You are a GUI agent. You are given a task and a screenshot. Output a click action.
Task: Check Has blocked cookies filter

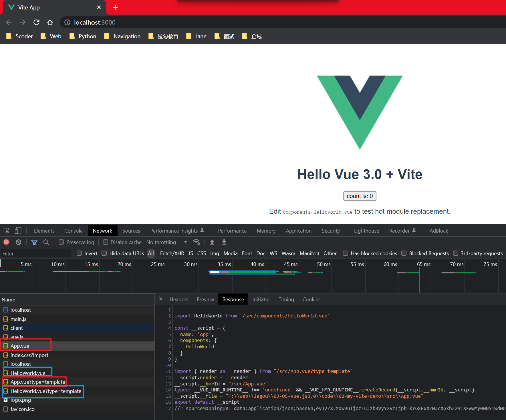coord(346,253)
